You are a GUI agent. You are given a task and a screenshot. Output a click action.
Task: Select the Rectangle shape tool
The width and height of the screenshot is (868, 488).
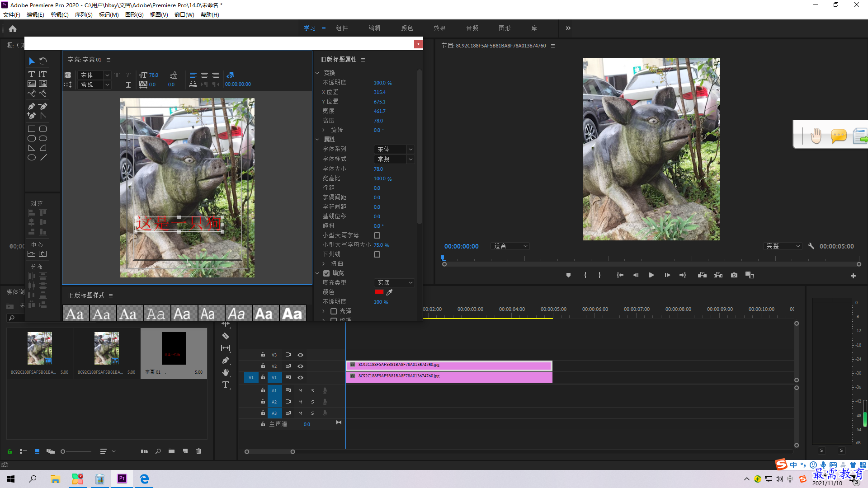pyautogui.click(x=32, y=129)
